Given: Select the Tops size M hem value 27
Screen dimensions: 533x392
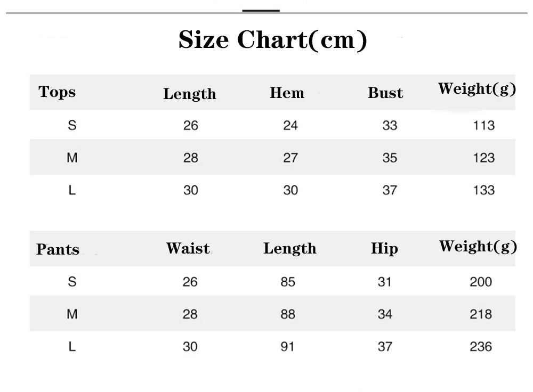Looking at the screenshot, I should (x=290, y=158).
